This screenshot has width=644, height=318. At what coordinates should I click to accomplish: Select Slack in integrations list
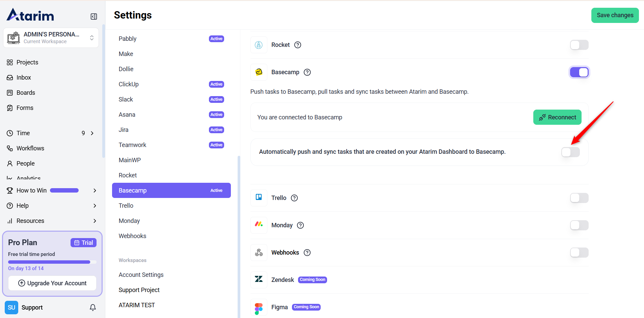(126, 99)
